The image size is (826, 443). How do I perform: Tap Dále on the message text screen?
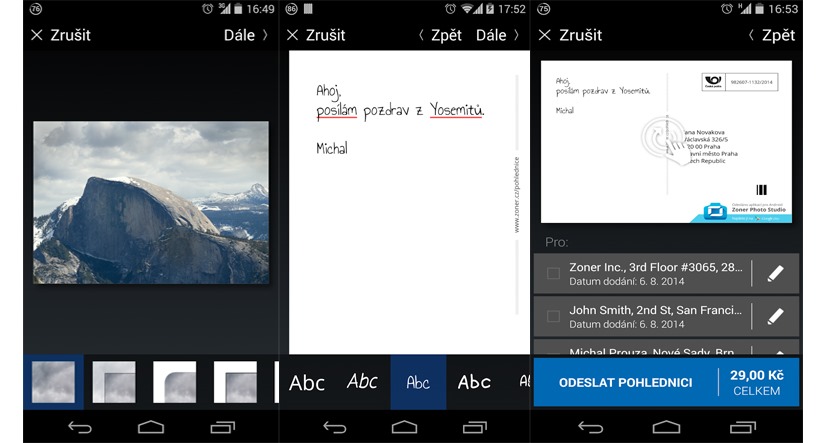[x=497, y=35]
